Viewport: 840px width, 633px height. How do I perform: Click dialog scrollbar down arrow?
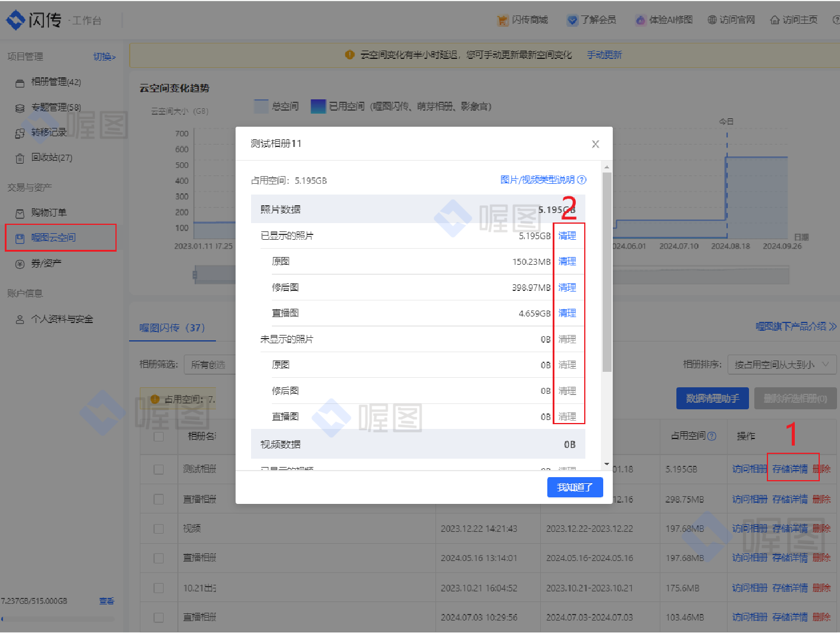pyautogui.click(x=607, y=464)
